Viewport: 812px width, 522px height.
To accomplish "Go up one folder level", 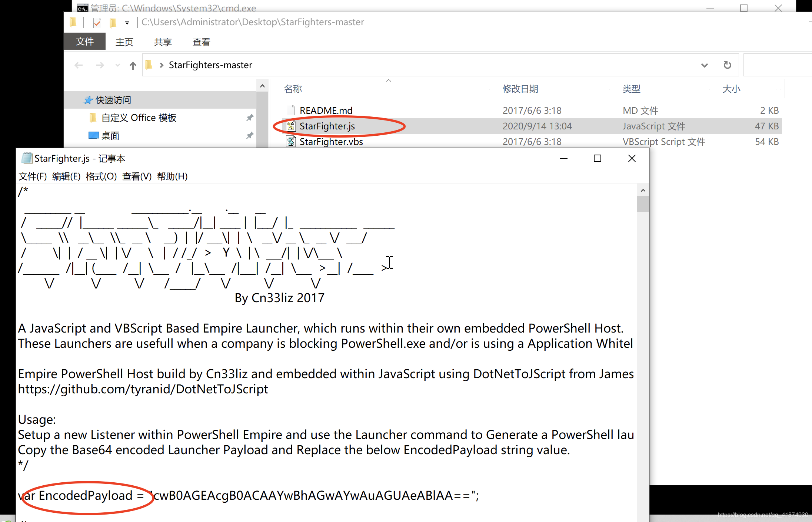I will [133, 66].
